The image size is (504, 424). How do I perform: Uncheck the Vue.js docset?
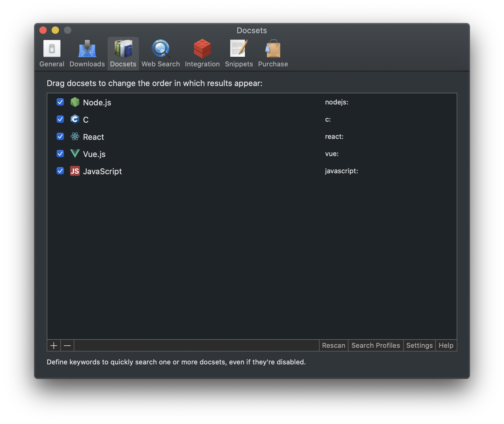(x=60, y=154)
